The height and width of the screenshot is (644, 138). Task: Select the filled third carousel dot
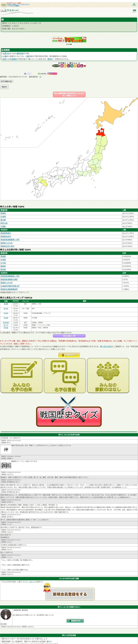[71, 44]
